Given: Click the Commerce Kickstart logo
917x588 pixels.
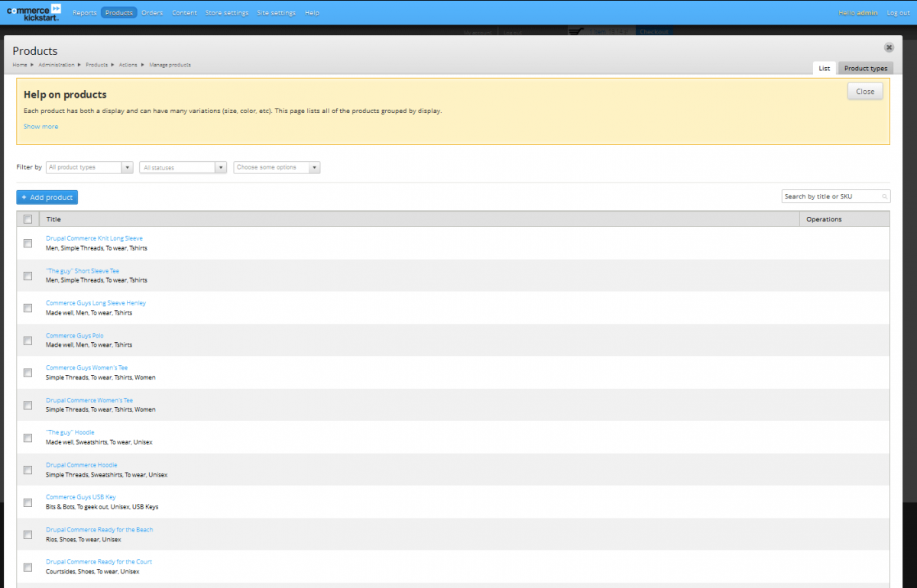Looking at the screenshot, I should 34,12.
